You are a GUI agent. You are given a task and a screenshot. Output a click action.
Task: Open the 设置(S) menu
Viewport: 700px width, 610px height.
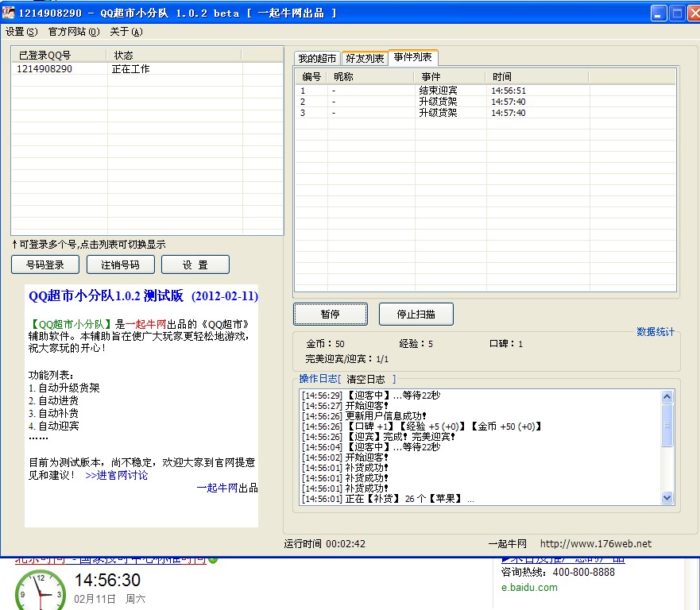[x=21, y=32]
